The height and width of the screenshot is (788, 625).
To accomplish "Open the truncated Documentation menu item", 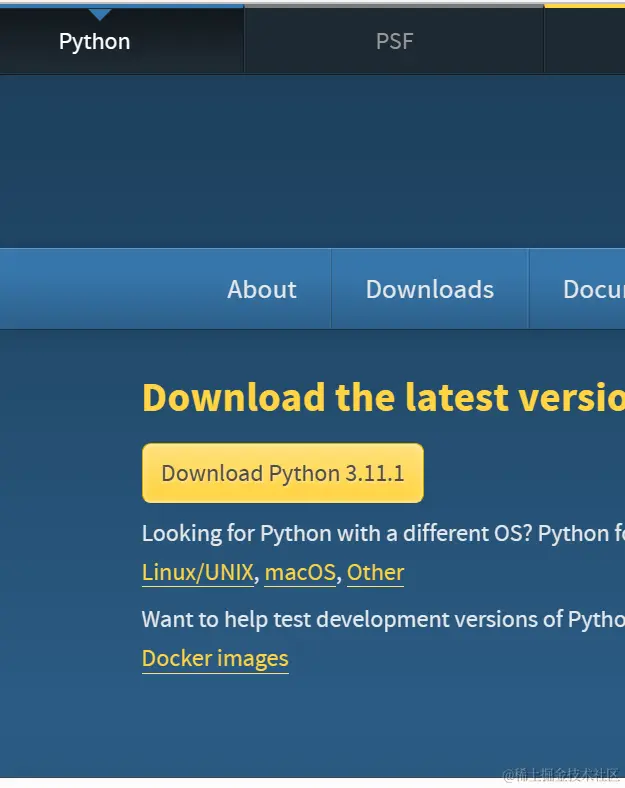I will 593,289.
